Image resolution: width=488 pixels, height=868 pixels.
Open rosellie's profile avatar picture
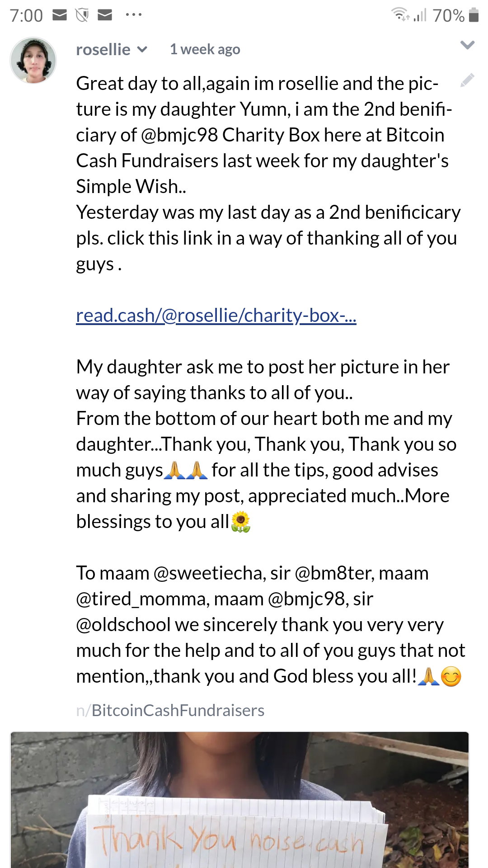click(x=33, y=61)
